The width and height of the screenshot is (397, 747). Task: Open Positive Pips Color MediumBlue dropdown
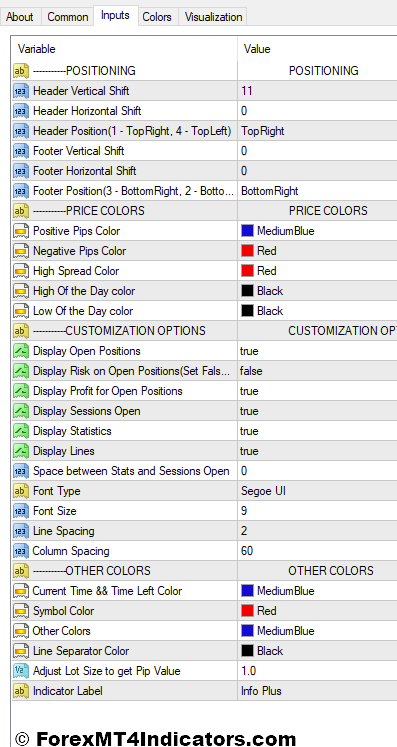(x=317, y=231)
